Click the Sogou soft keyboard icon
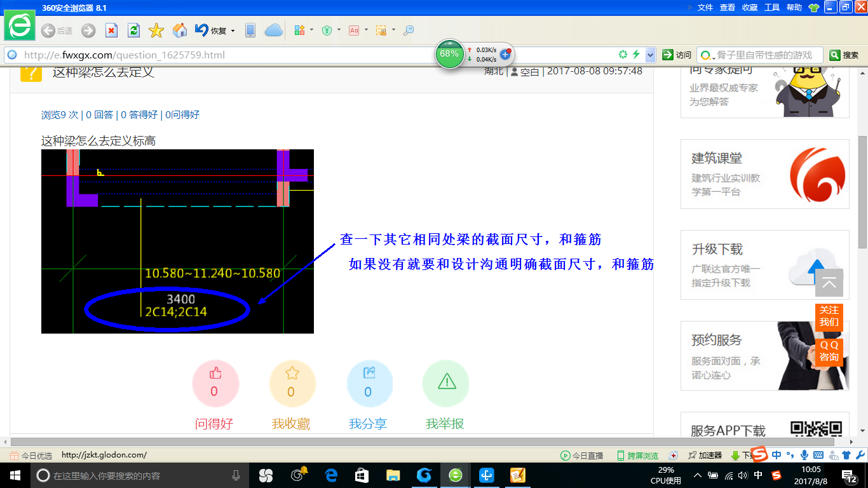This screenshot has height=488, width=868. [x=818, y=455]
